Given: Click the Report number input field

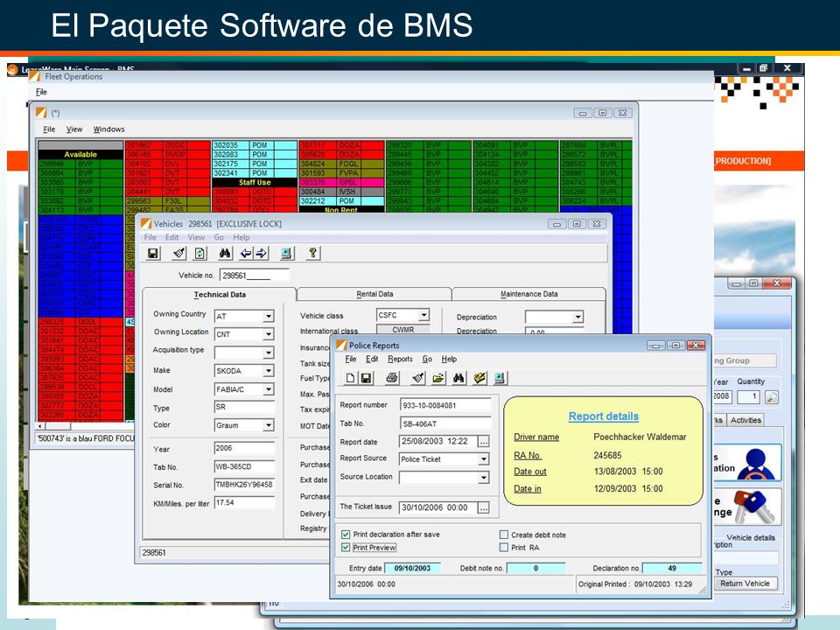Looking at the screenshot, I should pyautogui.click(x=445, y=405).
